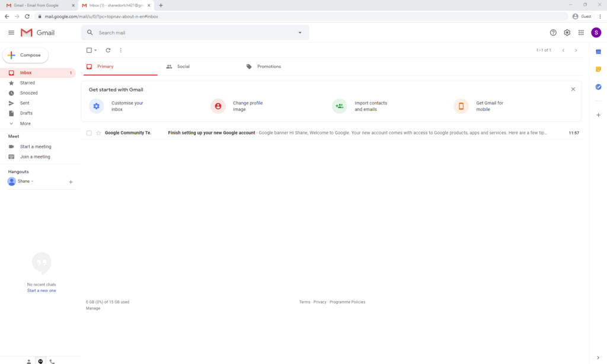Hide side panel chevron at bottom right
The width and height of the screenshot is (607, 364).
pos(598,357)
